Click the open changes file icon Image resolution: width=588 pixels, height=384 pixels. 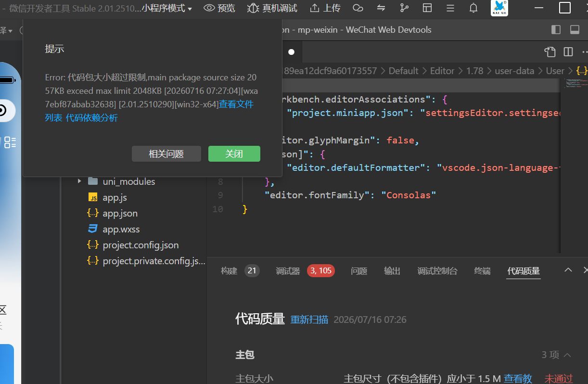click(550, 51)
